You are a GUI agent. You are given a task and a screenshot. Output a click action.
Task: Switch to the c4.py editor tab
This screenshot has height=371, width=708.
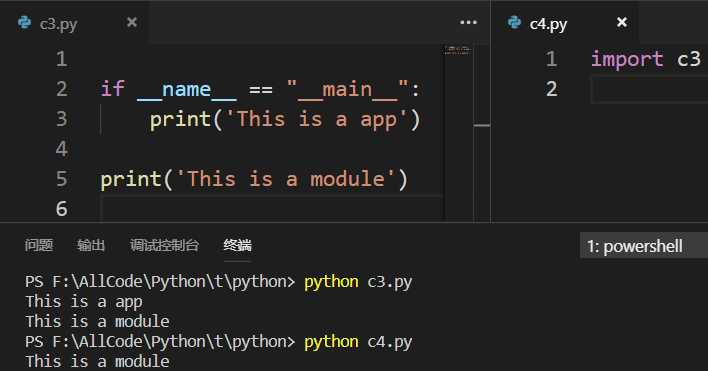point(564,23)
